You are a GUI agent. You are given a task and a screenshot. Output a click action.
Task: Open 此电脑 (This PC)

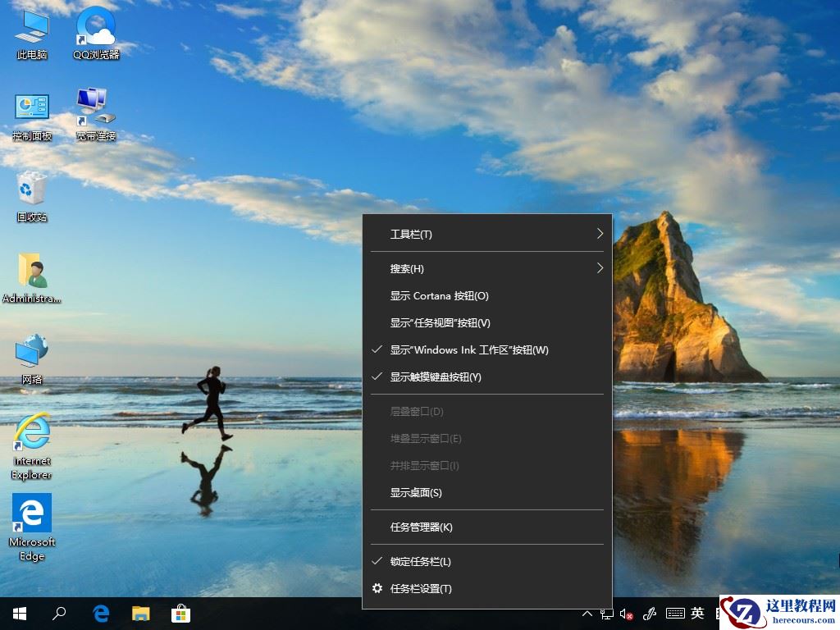pyautogui.click(x=30, y=33)
